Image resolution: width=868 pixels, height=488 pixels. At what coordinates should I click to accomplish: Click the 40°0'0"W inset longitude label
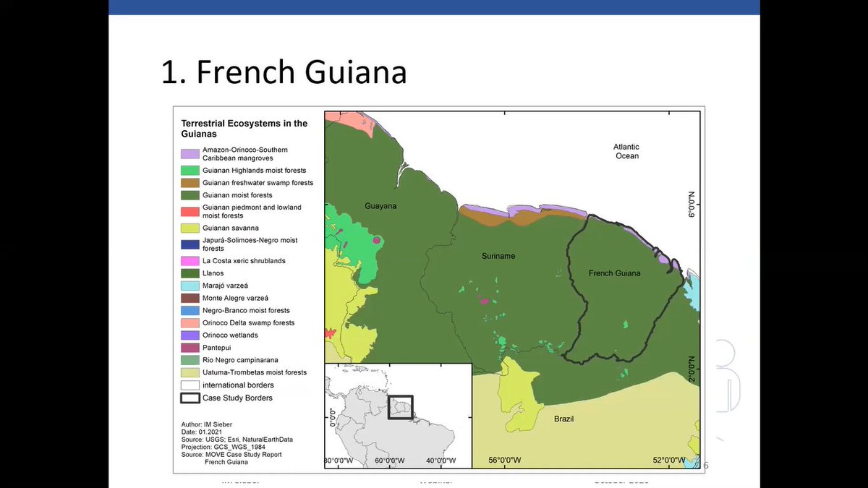click(x=442, y=461)
